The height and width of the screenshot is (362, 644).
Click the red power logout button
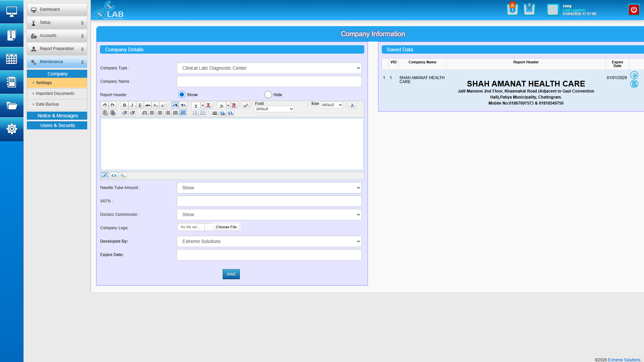click(634, 10)
